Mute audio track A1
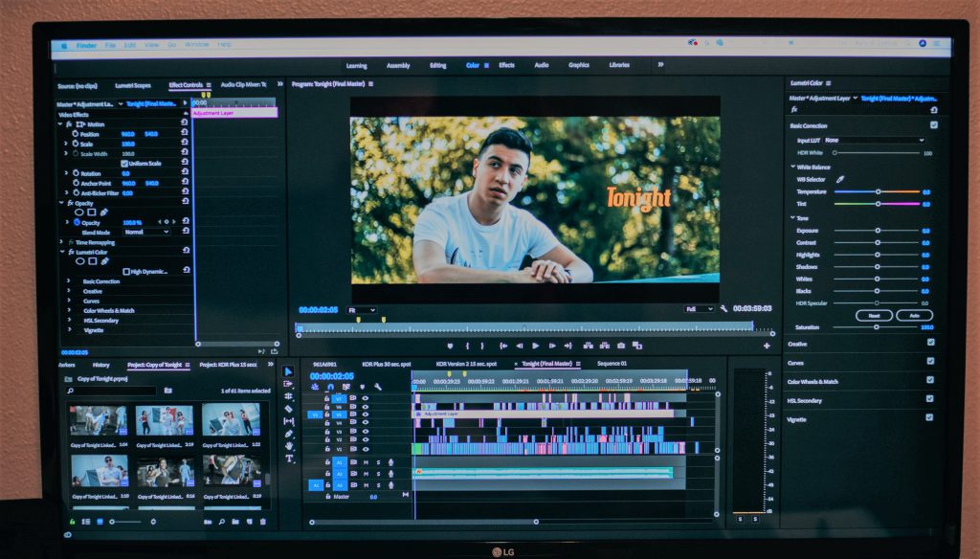Screen dimensions: 980x559 (367, 462)
